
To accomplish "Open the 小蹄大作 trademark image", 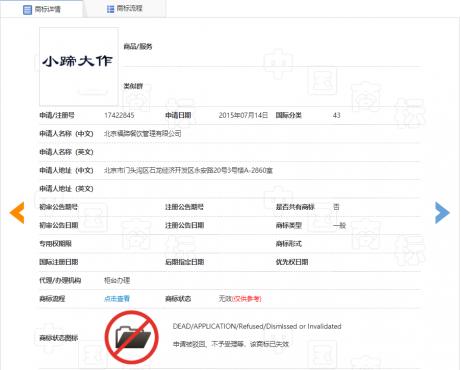I will point(79,67).
